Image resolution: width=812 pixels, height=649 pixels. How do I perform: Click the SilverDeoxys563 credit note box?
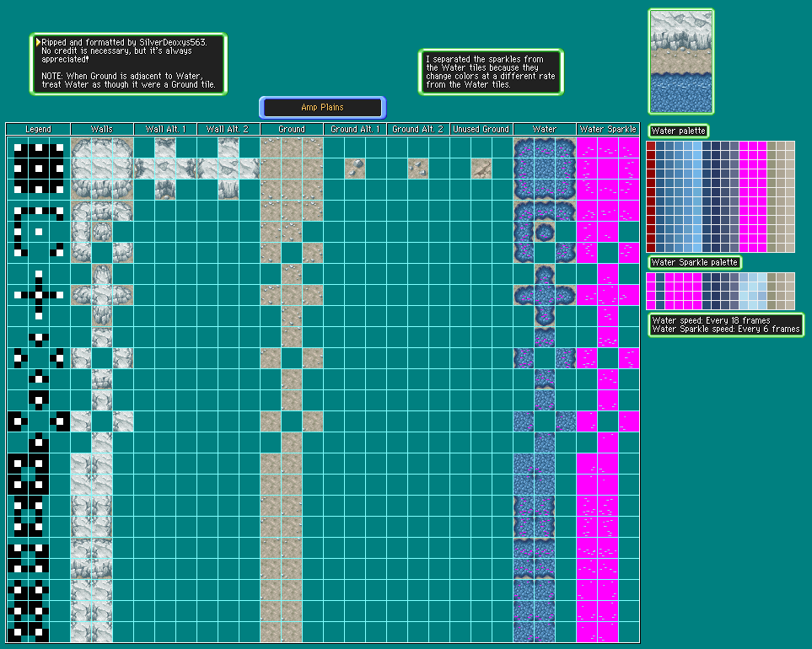[x=128, y=64]
